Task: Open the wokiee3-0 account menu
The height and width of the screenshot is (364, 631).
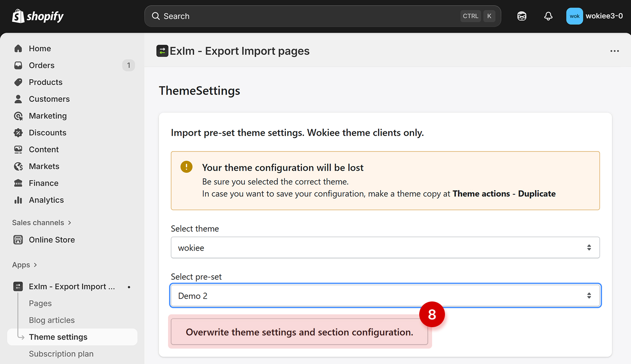Action: coord(594,16)
